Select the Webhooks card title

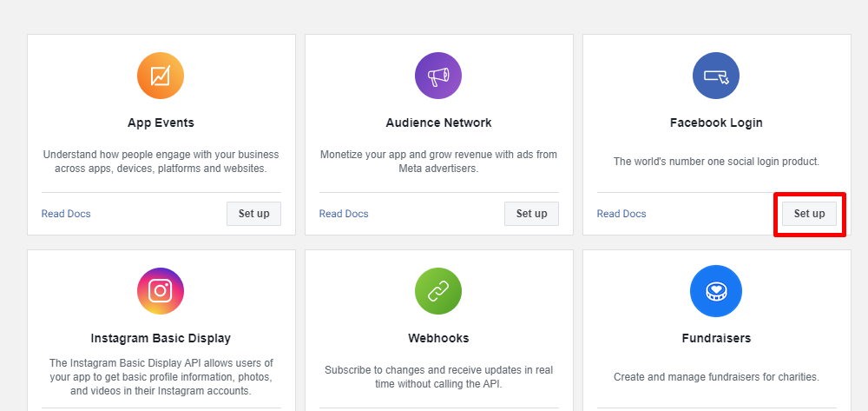(438, 338)
